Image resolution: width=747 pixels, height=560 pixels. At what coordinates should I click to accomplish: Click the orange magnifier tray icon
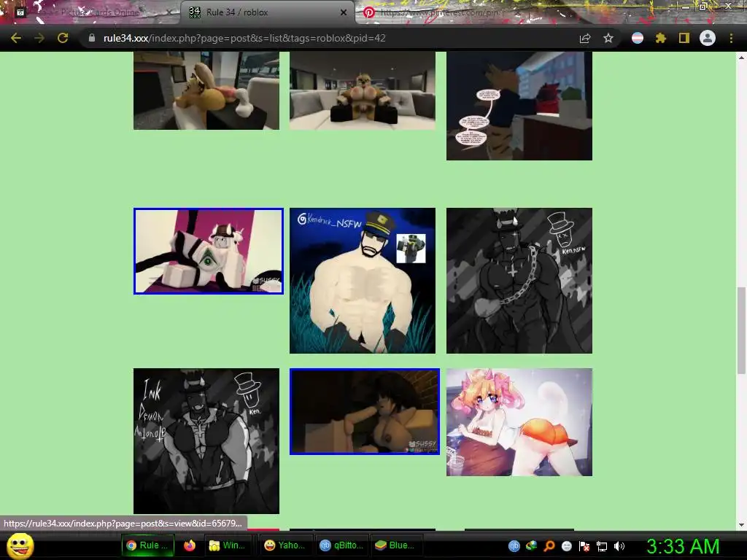[549, 546]
